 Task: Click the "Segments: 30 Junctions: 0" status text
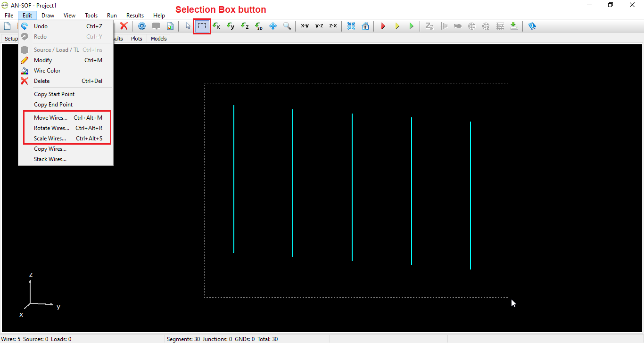tap(199, 339)
